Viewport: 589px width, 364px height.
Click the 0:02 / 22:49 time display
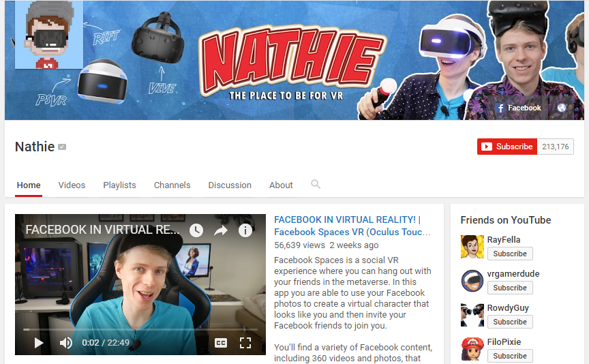coord(106,343)
